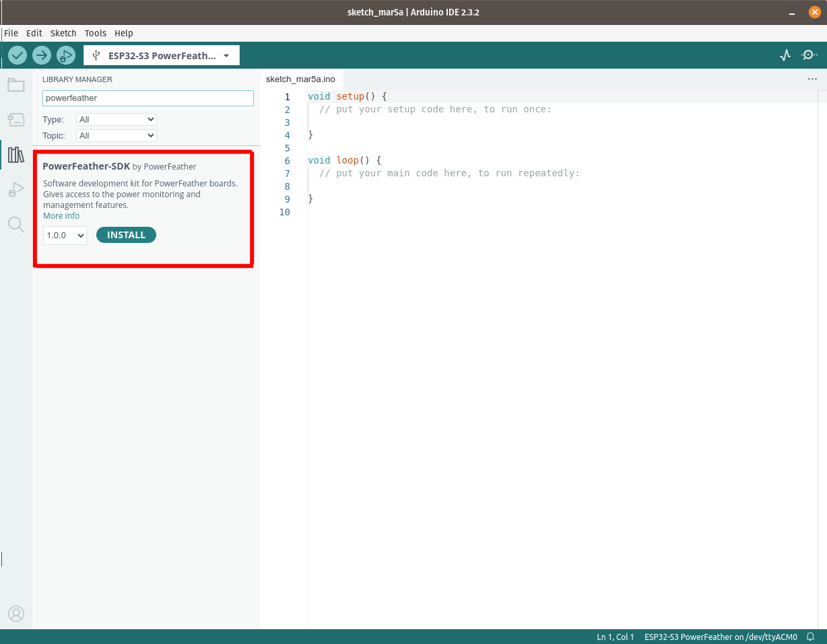The image size is (827, 644).
Task: Open the Serial Monitor
Action: [809, 55]
